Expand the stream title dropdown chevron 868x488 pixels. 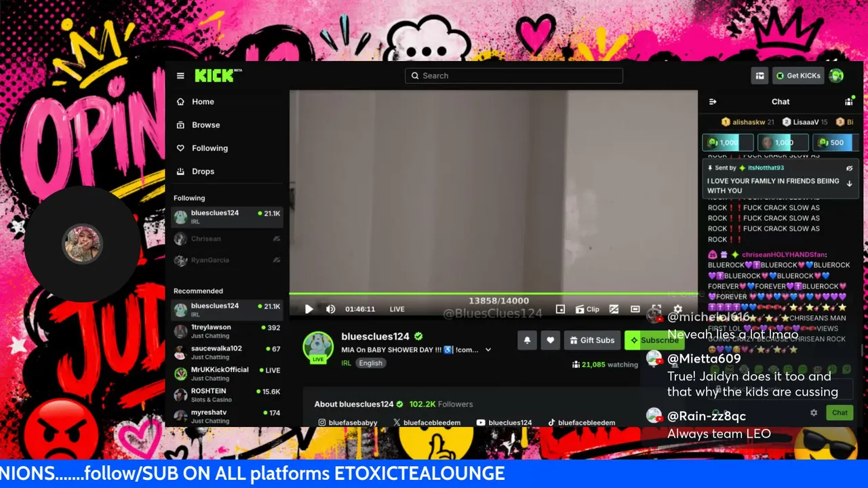coord(488,350)
